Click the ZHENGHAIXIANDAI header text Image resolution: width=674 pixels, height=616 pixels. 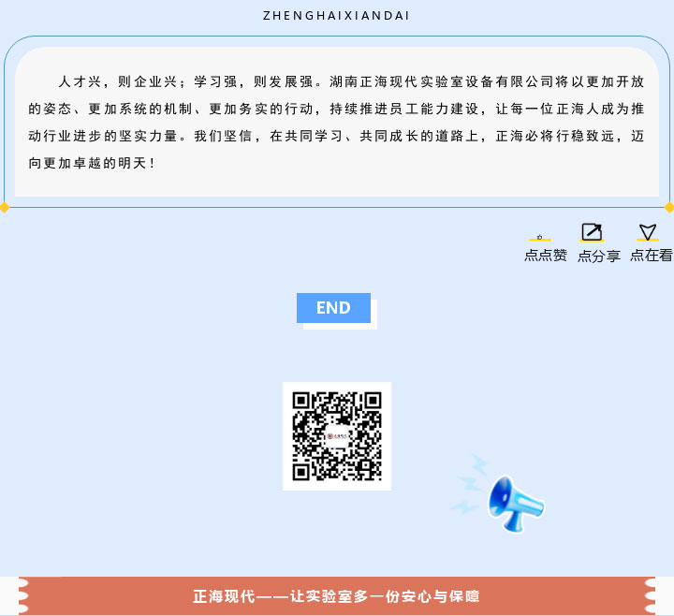coord(337,16)
